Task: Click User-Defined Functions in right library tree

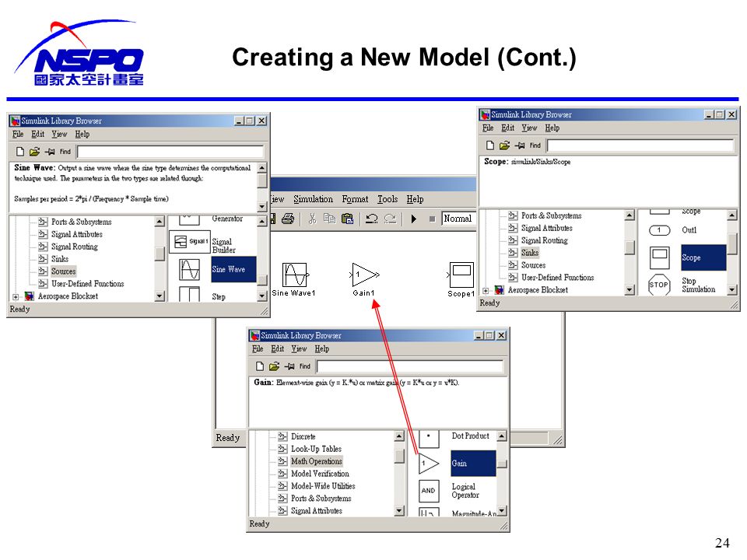Action: [x=557, y=278]
